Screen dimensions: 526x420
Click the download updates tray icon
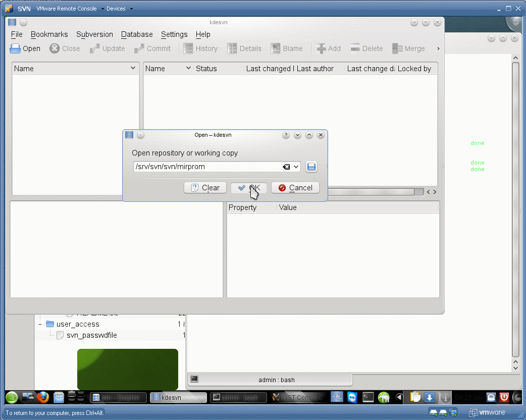430,397
